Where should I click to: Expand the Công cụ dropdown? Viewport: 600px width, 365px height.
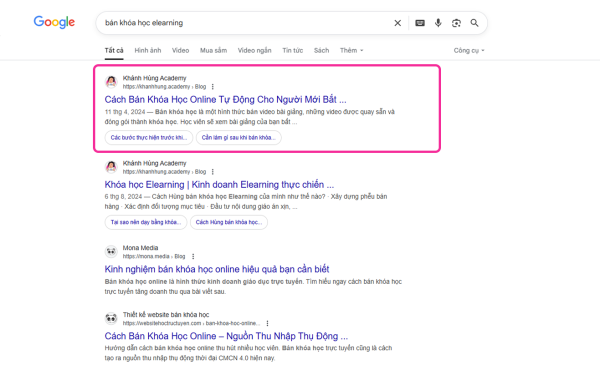click(469, 50)
